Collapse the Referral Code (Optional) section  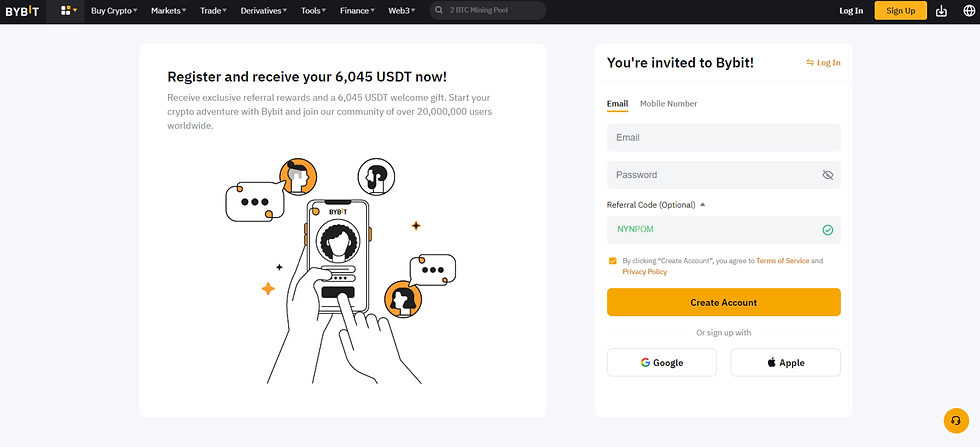tap(656, 204)
